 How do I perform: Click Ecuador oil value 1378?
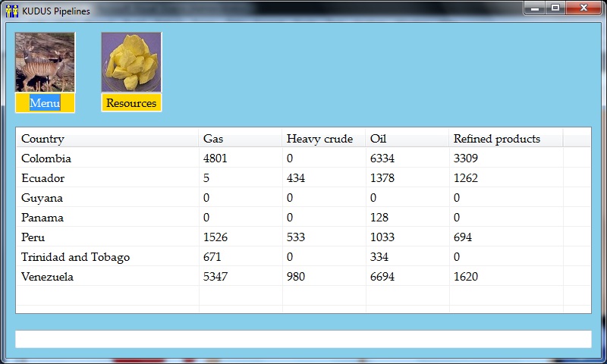pos(382,178)
